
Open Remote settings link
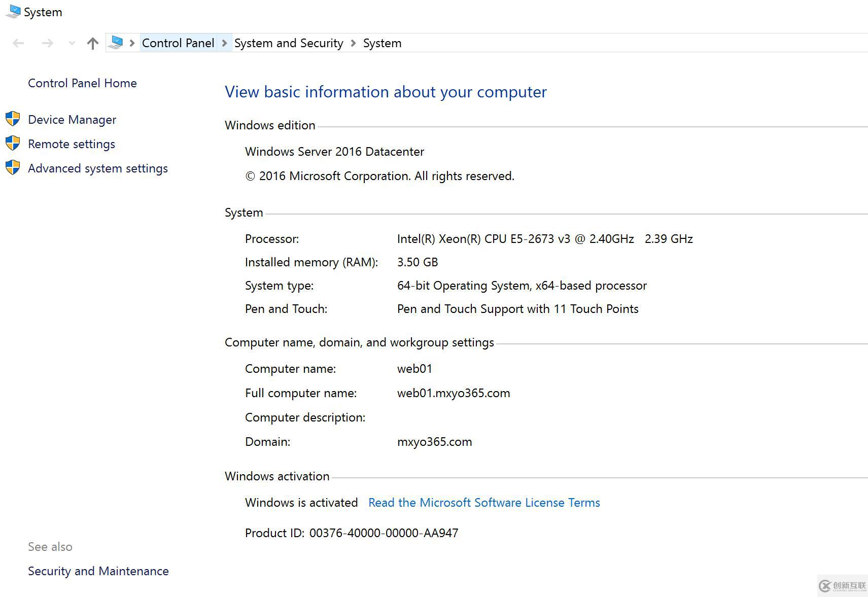click(72, 144)
